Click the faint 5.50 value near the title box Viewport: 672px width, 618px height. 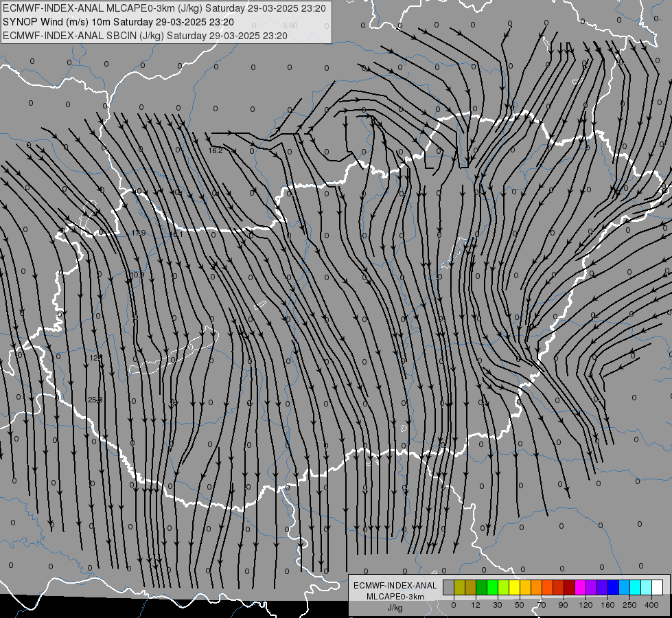[x=290, y=25]
